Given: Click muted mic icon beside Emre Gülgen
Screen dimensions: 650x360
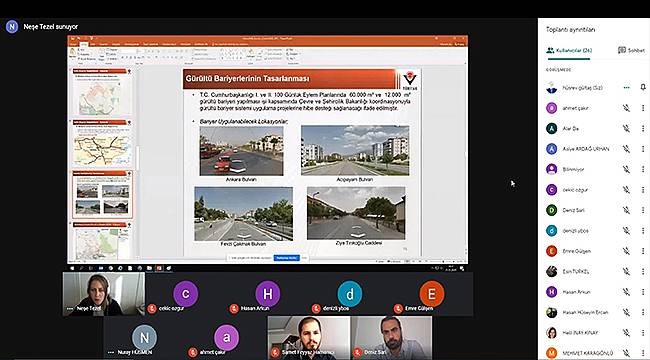Looking at the screenshot, I should [x=626, y=251].
